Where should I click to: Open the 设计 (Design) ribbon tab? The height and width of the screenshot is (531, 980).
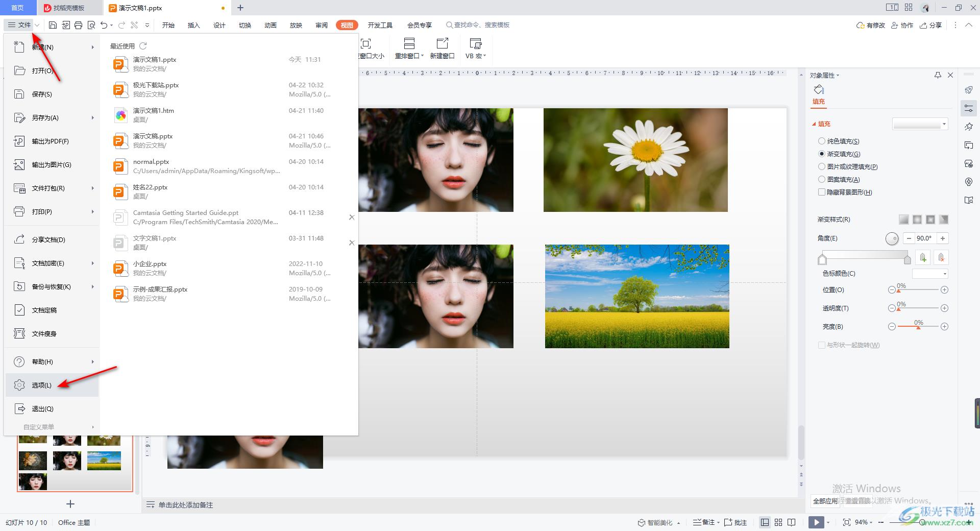click(219, 25)
